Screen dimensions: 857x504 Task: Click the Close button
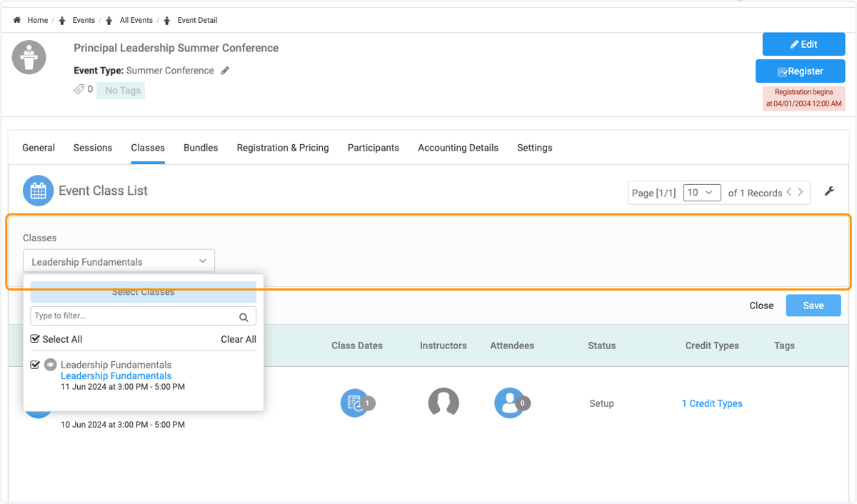tap(761, 306)
